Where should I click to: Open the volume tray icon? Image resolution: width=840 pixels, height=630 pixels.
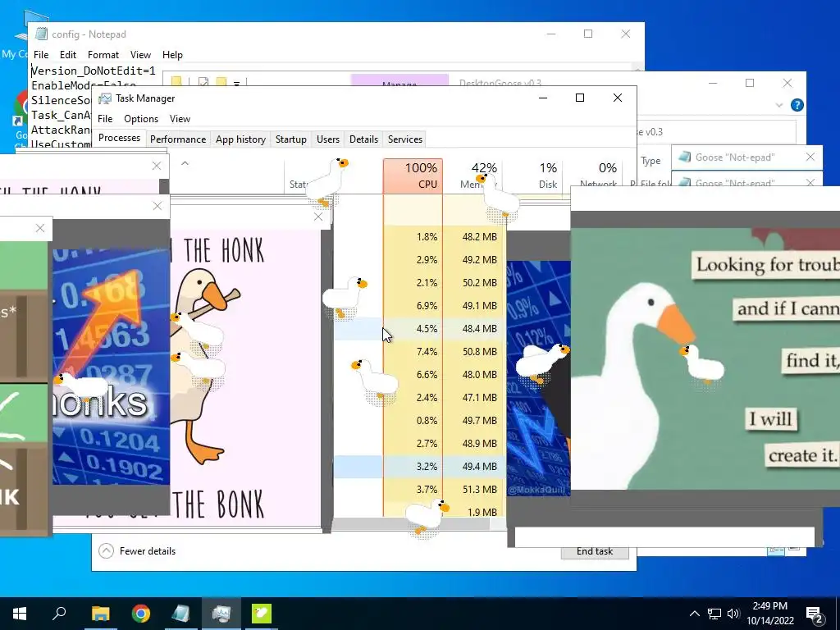coord(733,614)
